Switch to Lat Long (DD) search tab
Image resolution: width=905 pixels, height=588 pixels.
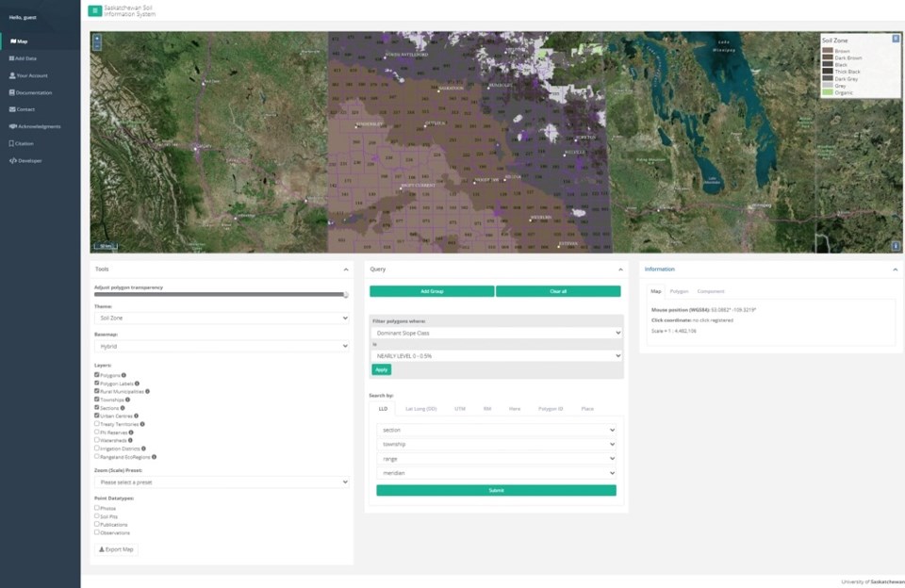pyautogui.click(x=421, y=409)
